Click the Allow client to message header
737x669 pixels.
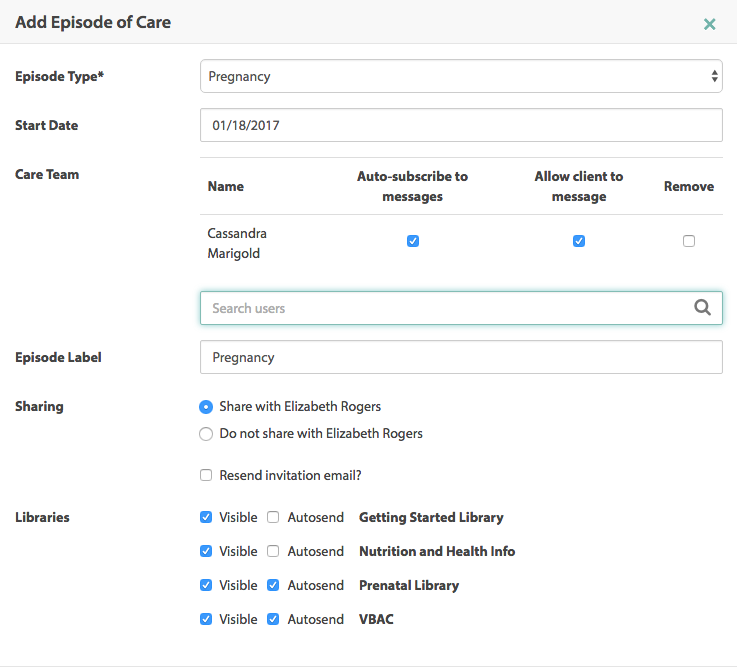[x=579, y=186]
